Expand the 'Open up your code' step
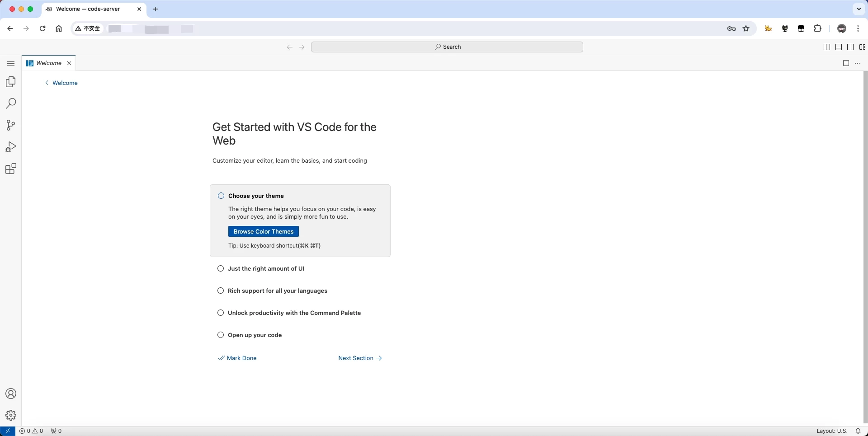Screen dimensions: 868x436 point(255,335)
